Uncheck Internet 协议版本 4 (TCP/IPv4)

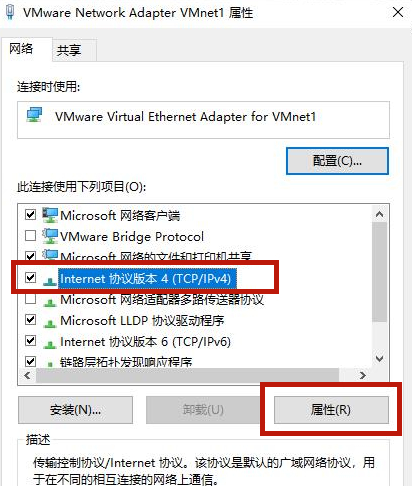tap(31, 277)
